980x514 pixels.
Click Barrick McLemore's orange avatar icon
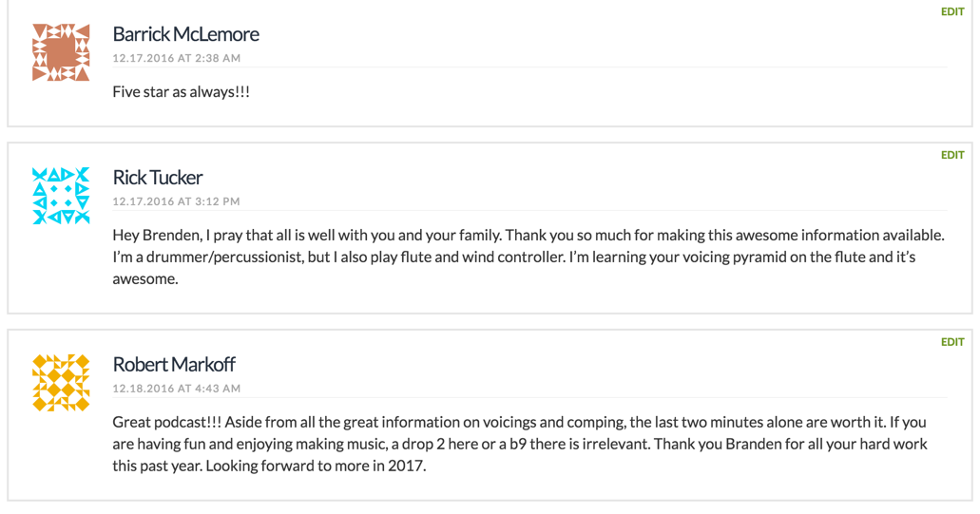tap(61, 52)
